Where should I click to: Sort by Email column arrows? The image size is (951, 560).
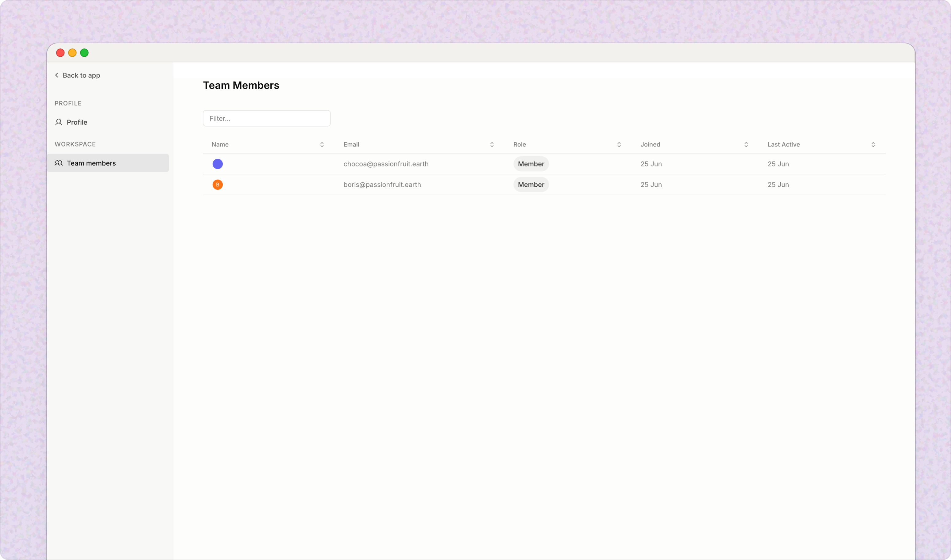(x=492, y=145)
